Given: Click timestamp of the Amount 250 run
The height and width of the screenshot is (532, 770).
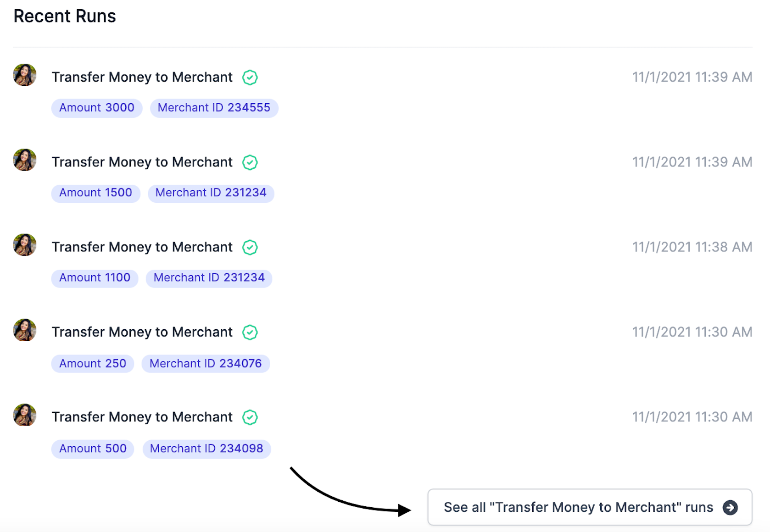Looking at the screenshot, I should 692,332.
